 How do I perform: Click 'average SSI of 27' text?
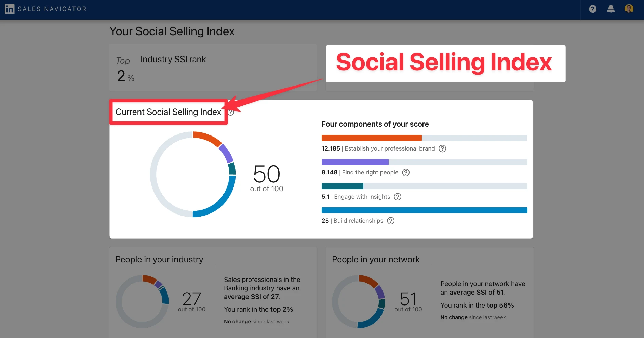[252, 297]
